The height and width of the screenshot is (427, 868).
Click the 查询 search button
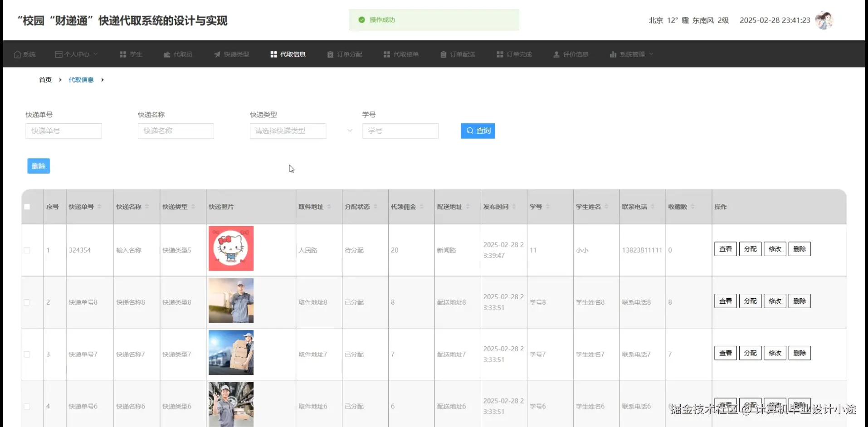tap(478, 131)
